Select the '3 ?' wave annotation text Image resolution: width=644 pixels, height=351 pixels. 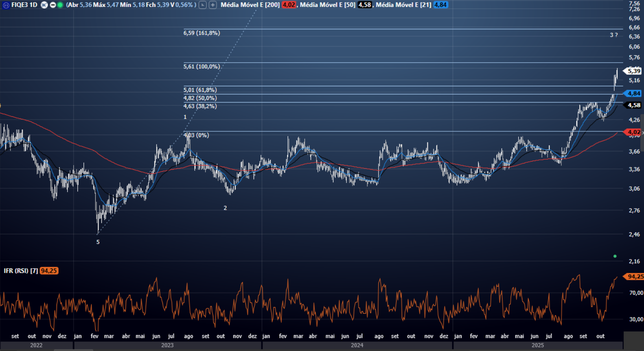coord(613,35)
